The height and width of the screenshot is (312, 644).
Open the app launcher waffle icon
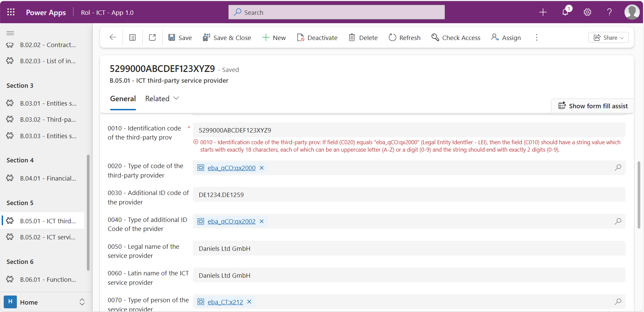(x=11, y=12)
